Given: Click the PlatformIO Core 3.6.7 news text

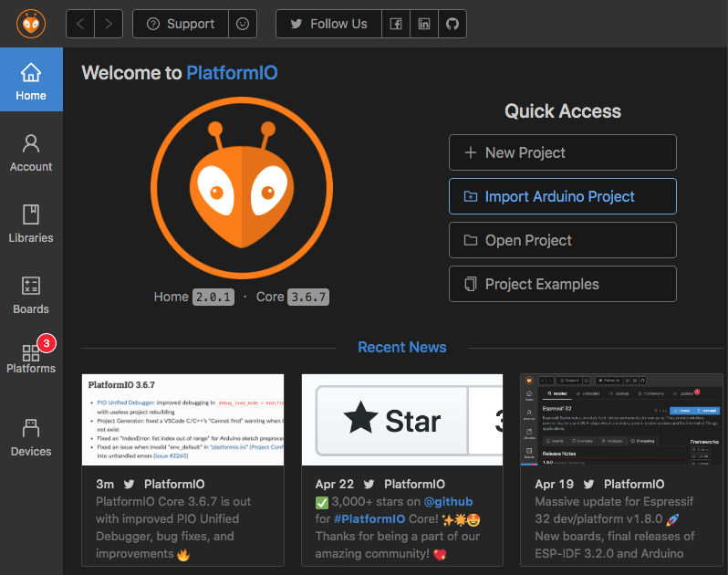Looking at the screenshot, I should (x=173, y=528).
